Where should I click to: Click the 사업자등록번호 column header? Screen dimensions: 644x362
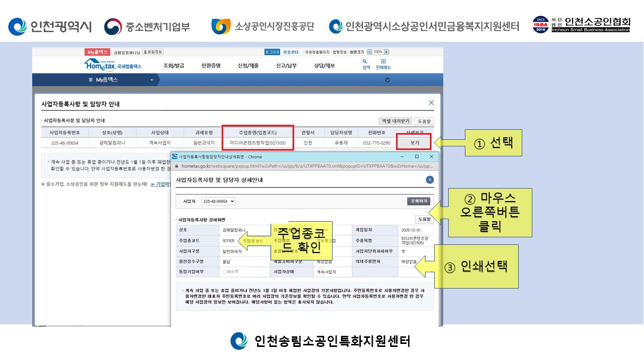(65, 132)
